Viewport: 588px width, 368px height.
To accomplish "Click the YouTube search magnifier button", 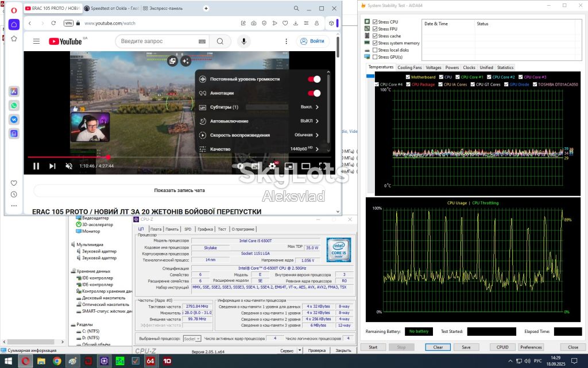I will tap(220, 41).
